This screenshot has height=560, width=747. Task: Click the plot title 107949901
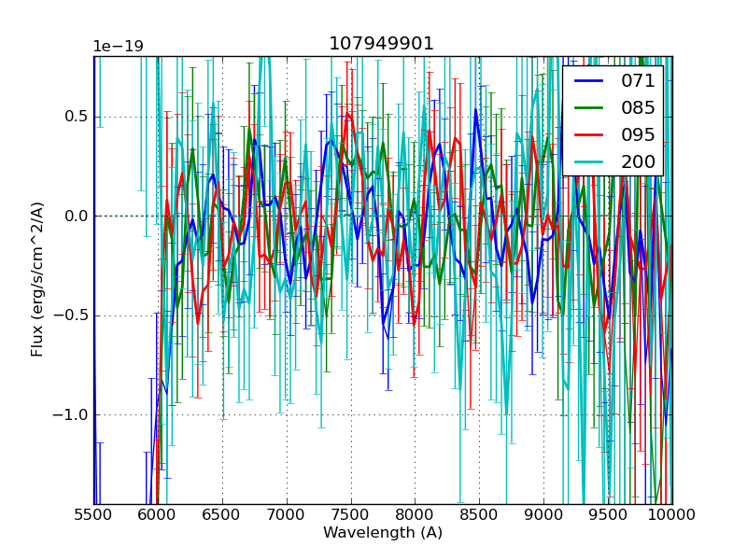click(x=381, y=44)
